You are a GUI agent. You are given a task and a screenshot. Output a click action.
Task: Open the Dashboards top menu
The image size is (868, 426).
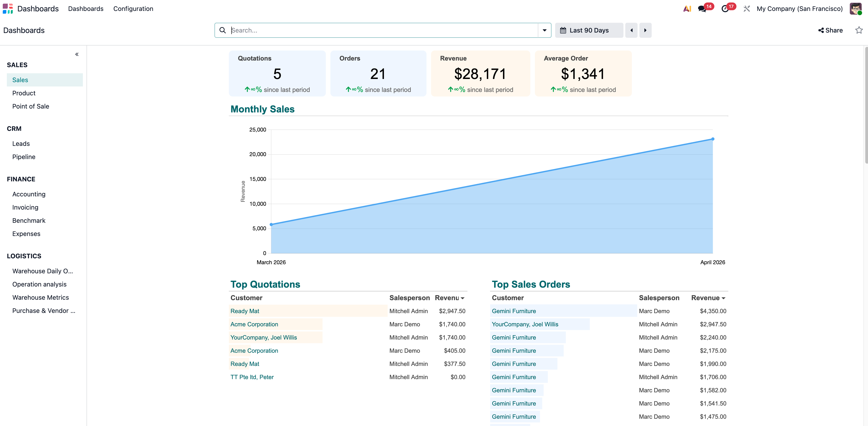86,9
